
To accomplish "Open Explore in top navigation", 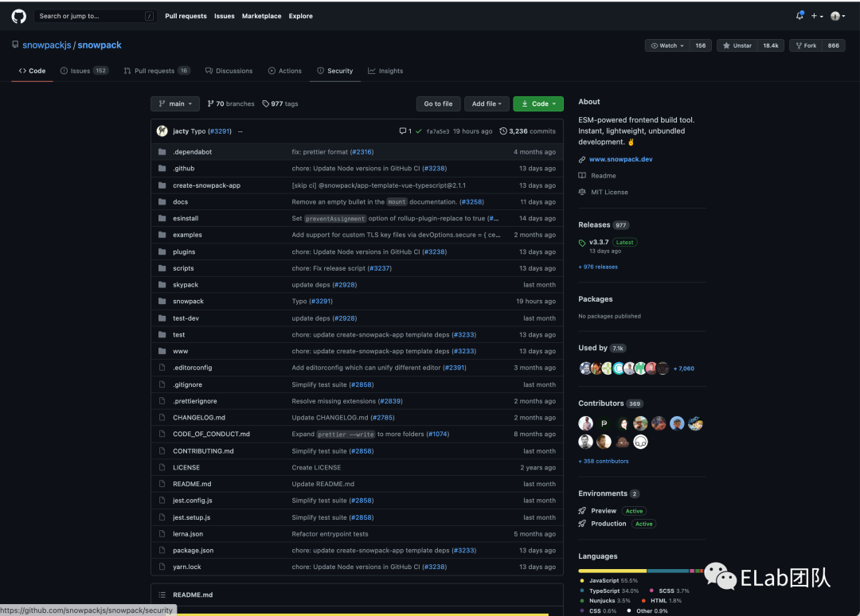I will (x=300, y=16).
